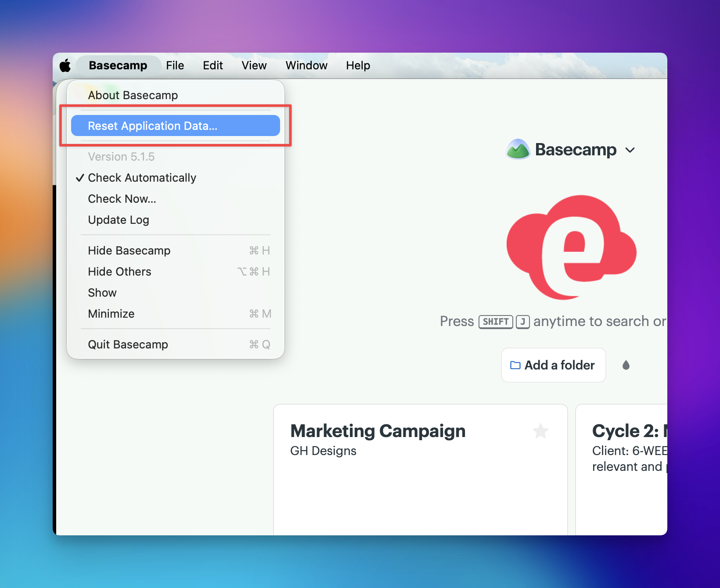Click the GH Designs subtitle text
This screenshot has width=720, height=588.
323,451
